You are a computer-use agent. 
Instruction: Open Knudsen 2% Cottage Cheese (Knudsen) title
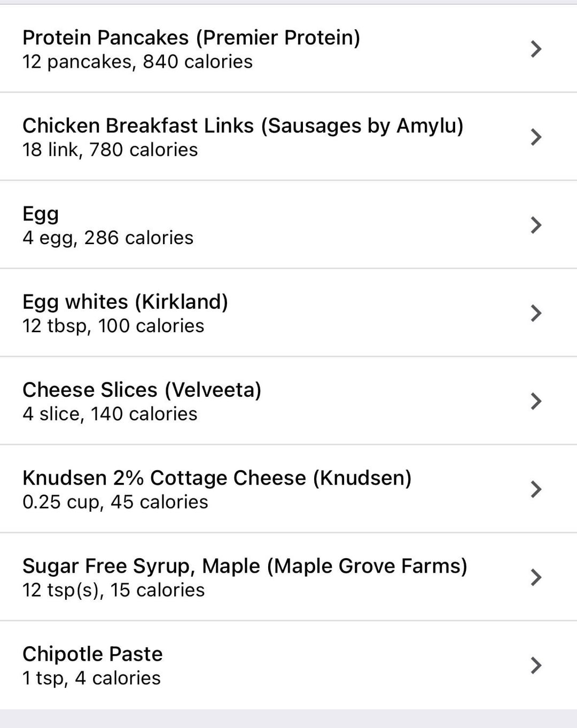217,478
